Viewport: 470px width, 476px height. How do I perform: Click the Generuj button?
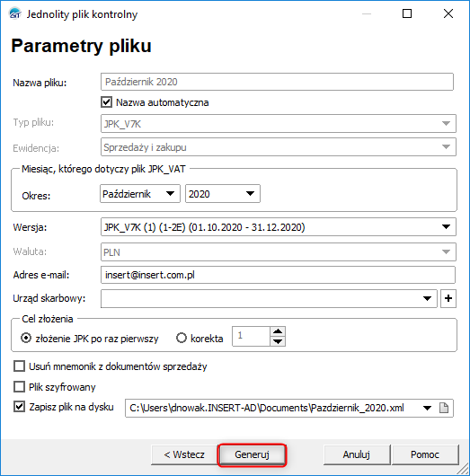(252, 454)
